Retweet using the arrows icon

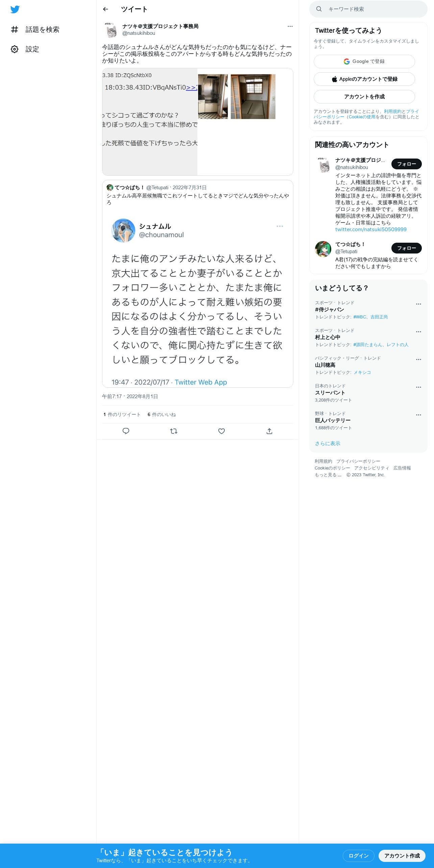click(x=174, y=431)
